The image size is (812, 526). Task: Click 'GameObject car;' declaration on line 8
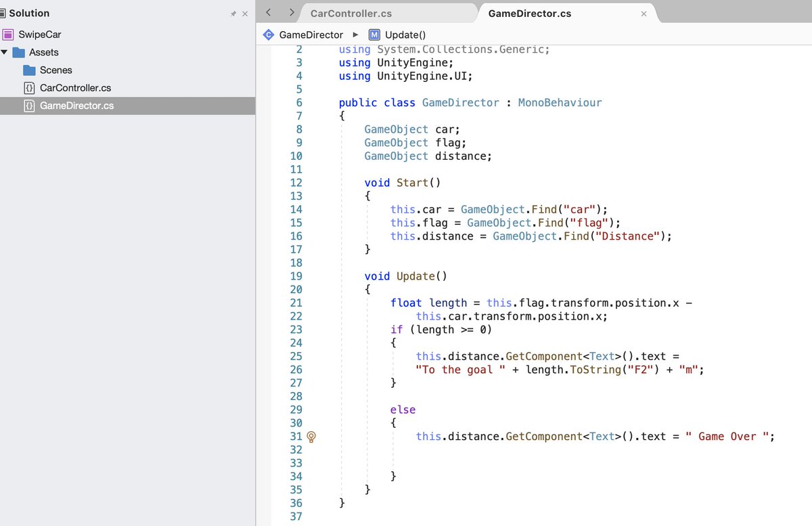coord(412,129)
